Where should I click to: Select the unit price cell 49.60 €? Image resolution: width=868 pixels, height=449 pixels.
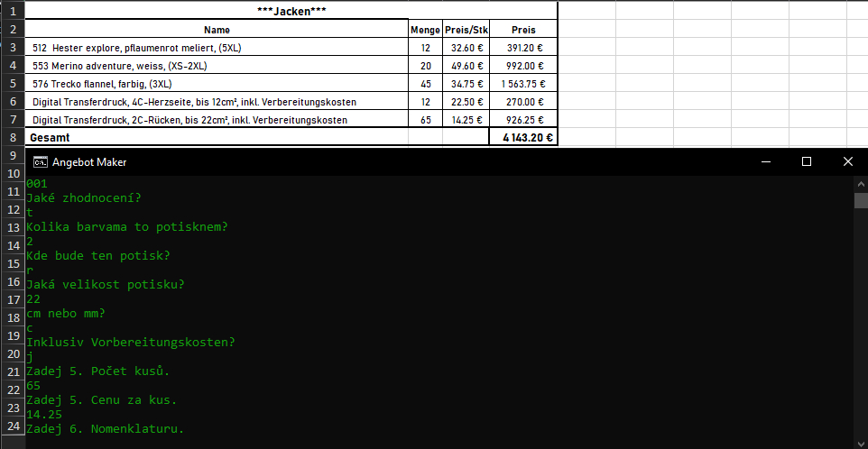(466, 66)
